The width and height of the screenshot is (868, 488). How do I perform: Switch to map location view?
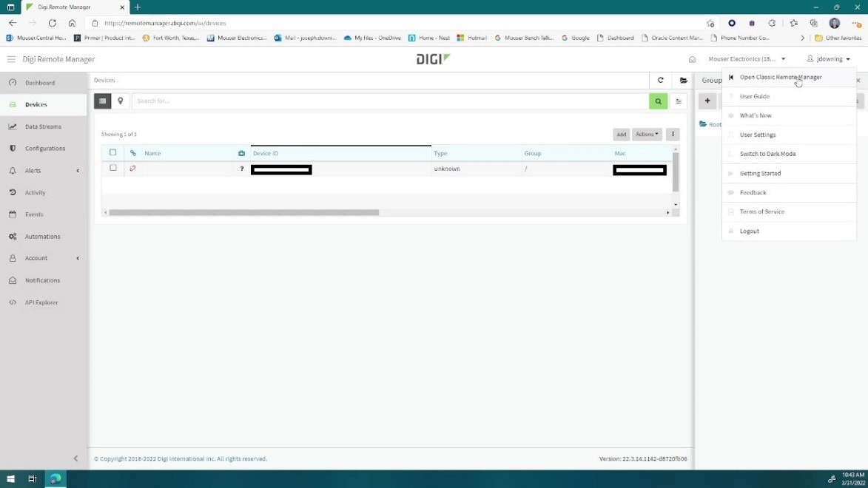point(121,101)
